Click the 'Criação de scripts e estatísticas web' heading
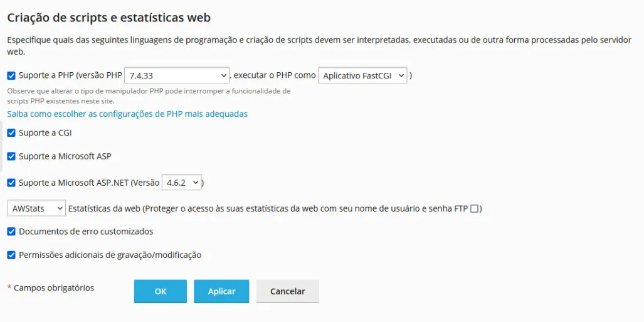 pyautogui.click(x=108, y=18)
